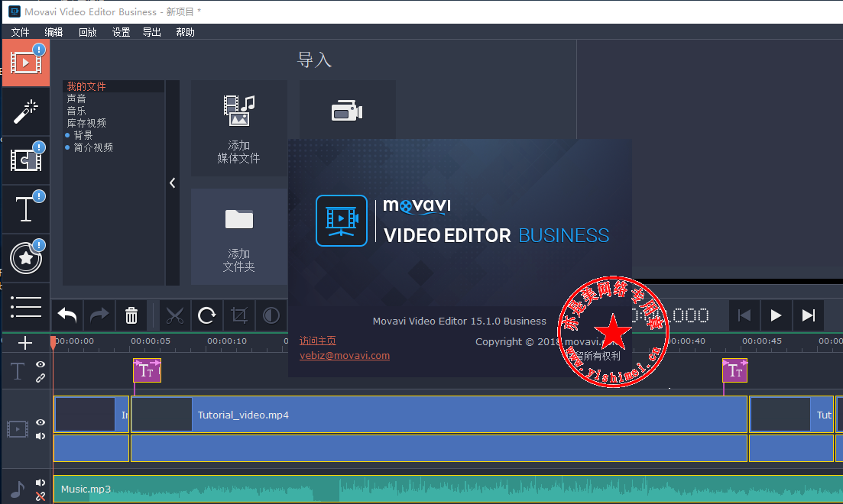Click the title track T icon

pos(18,371)
